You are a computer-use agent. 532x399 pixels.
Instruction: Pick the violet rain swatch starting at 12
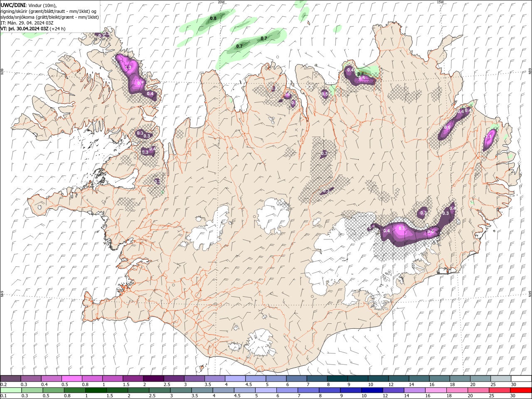(393, 390)
